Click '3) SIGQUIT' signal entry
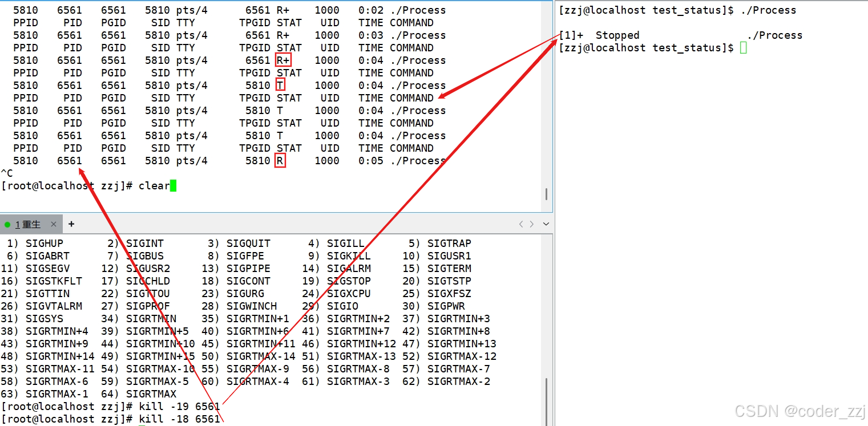Viewport: 868px width, 426px height. (x=239, y=244)
